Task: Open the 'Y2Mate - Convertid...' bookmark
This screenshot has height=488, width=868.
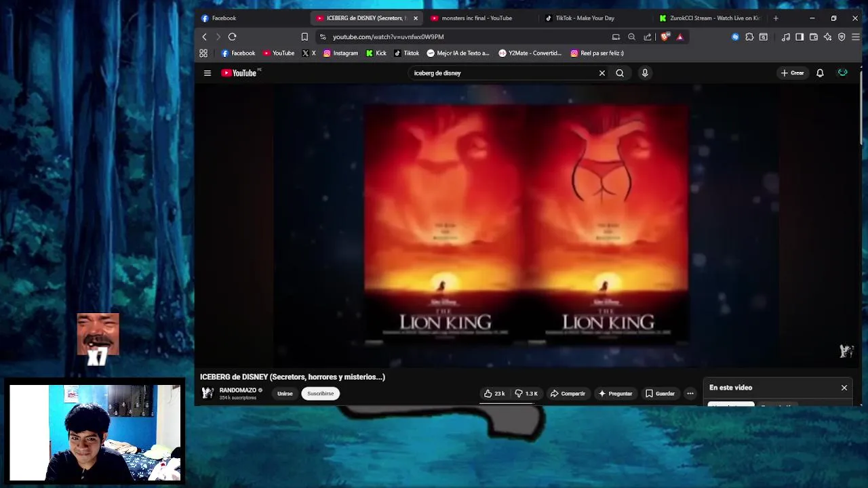Action: point(530,53)
